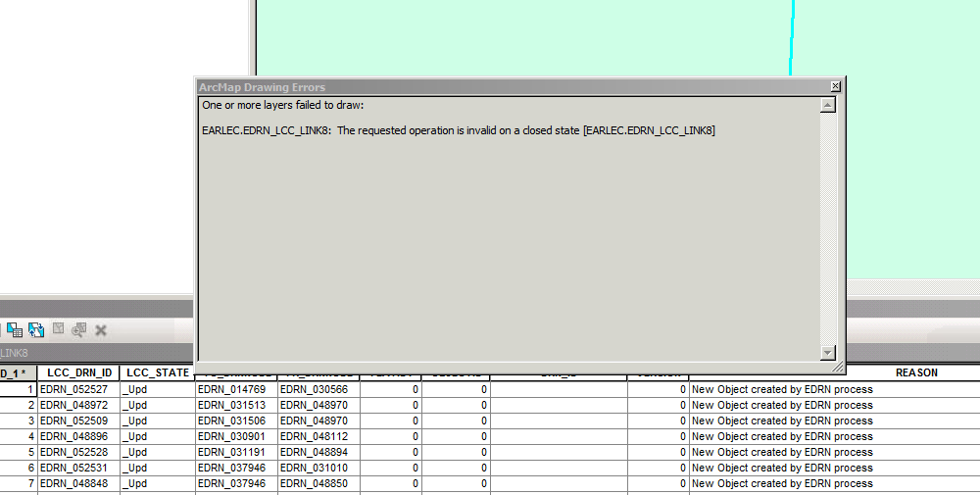Click cell EDRN_030566

pyautogui.click(x=318, y=389)
